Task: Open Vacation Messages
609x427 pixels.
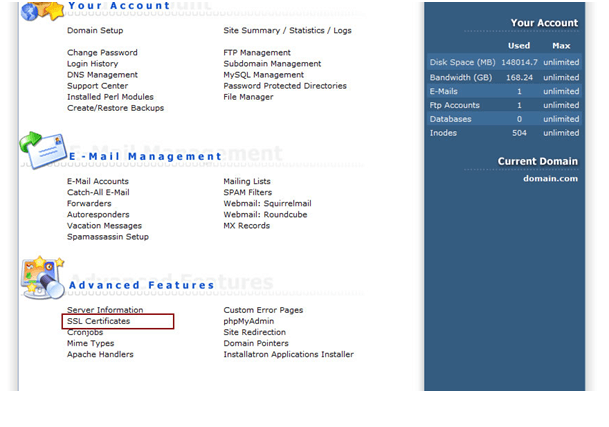Action: [104, 226]
